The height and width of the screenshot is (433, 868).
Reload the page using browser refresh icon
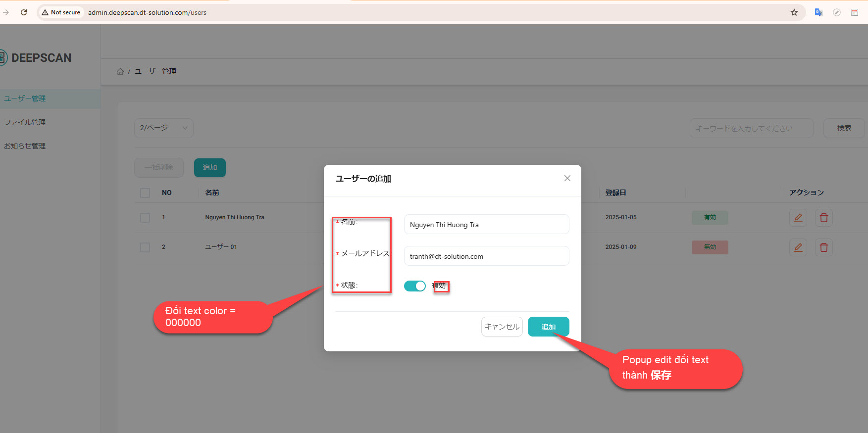pyautogui.click(x=24, y=12)
